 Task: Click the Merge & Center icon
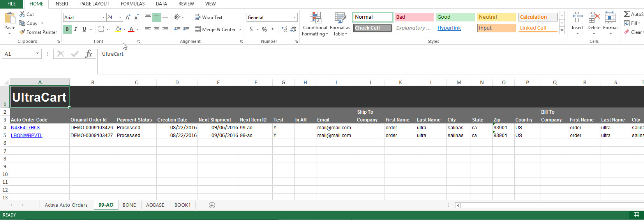(x=198, y=29)
